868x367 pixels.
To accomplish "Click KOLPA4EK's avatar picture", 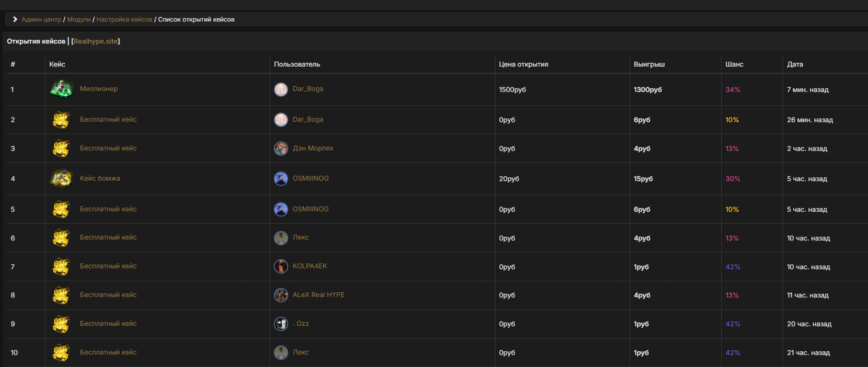I will click(x=281, y=266).
